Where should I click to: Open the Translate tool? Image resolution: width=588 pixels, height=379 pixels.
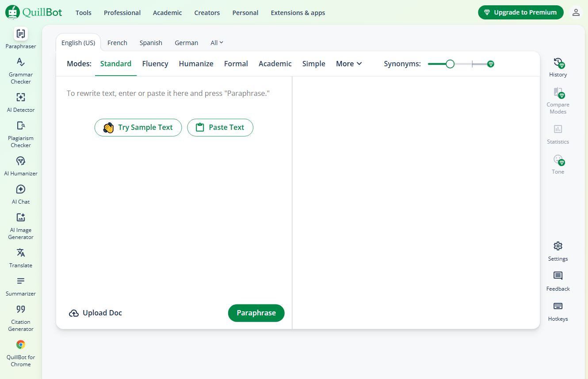(21, 258)
